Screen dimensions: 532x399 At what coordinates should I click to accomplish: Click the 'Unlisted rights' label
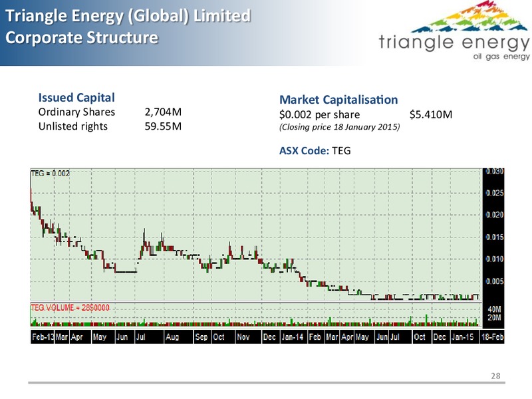tap(72, 126)
